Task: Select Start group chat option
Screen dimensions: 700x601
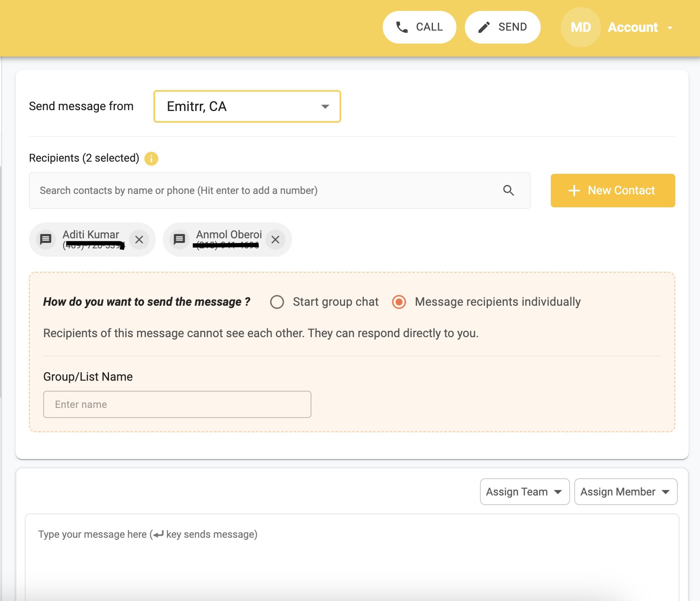Action: pyautogui.click(x=277, y=302)
